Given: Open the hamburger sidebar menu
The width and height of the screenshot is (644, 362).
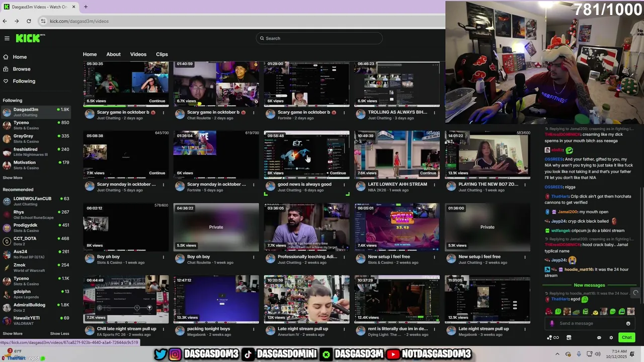Looking at the screenshot, I should tap(7, 38).
